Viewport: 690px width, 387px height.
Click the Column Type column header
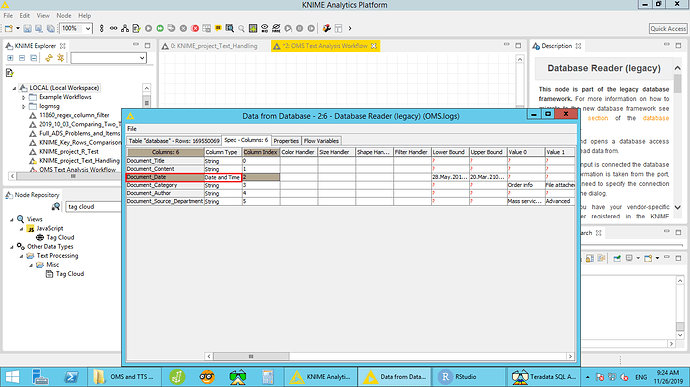(223, 152)
